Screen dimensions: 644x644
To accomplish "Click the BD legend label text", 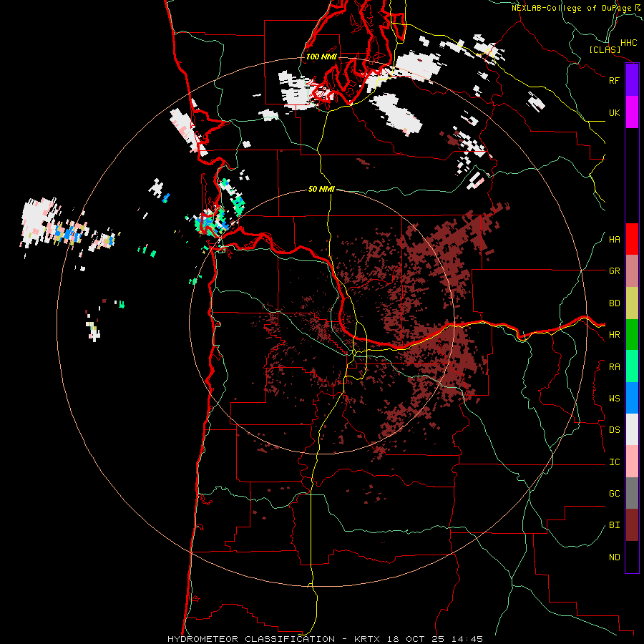I will coord(615,303).
